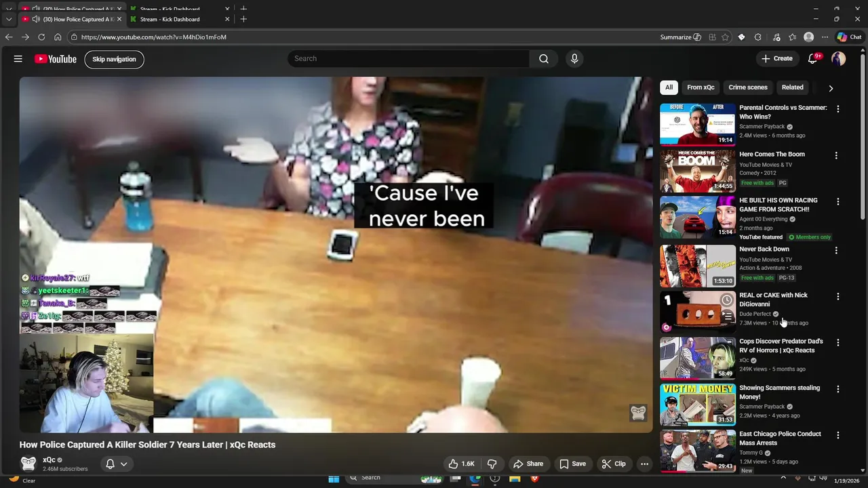The width and height of the screenshot is (868, 488).
Task: Click the Save button
Action: click(x=572, y=464)
